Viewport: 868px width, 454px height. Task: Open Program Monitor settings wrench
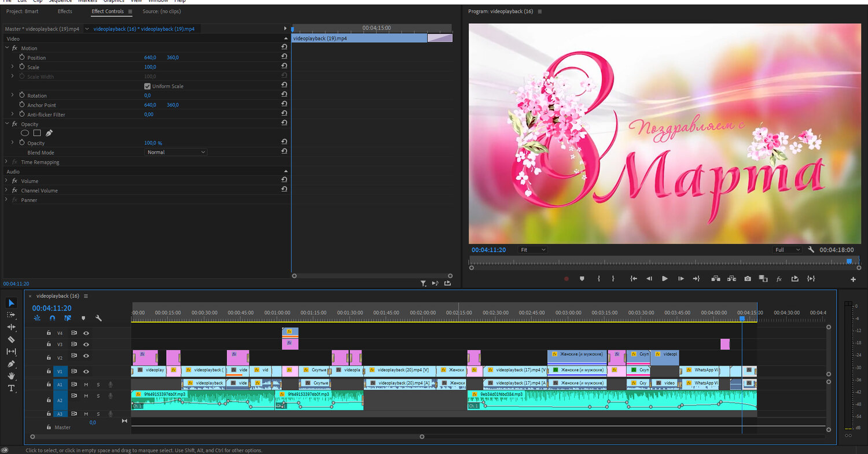[811, 250]
